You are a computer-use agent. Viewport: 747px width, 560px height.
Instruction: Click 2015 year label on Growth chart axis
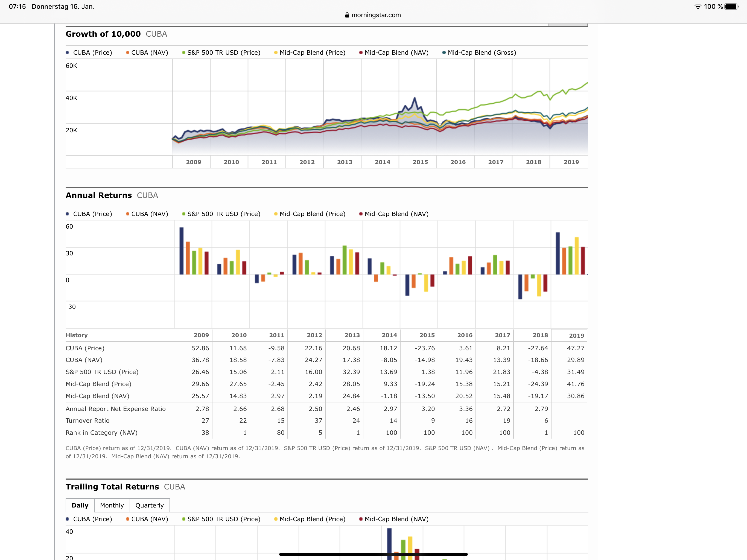[x=420, y=162]
